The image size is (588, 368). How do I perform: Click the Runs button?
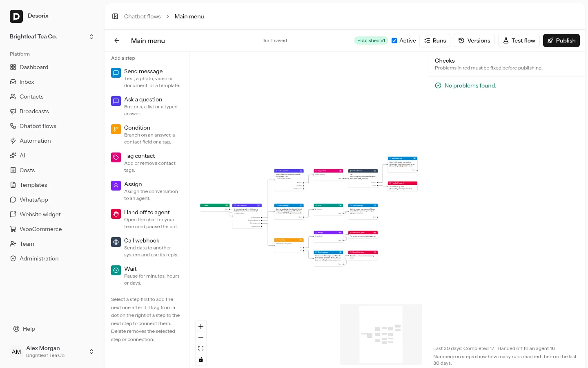[435, 40]
